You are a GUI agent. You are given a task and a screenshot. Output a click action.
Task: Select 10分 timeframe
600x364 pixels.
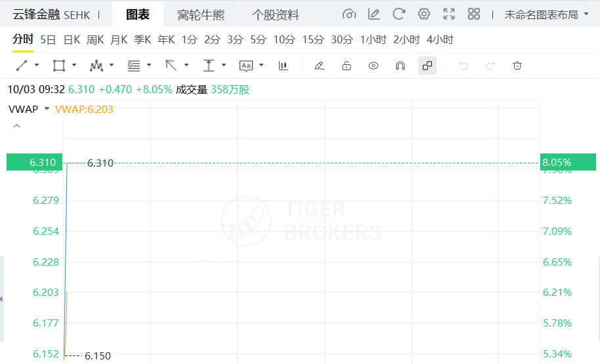coord(284,39)
